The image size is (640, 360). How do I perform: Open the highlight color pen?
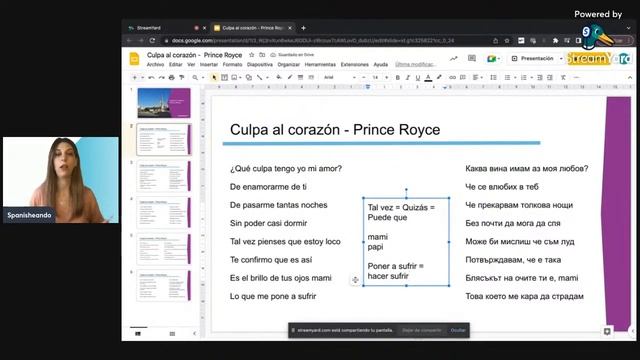(439, 78)
